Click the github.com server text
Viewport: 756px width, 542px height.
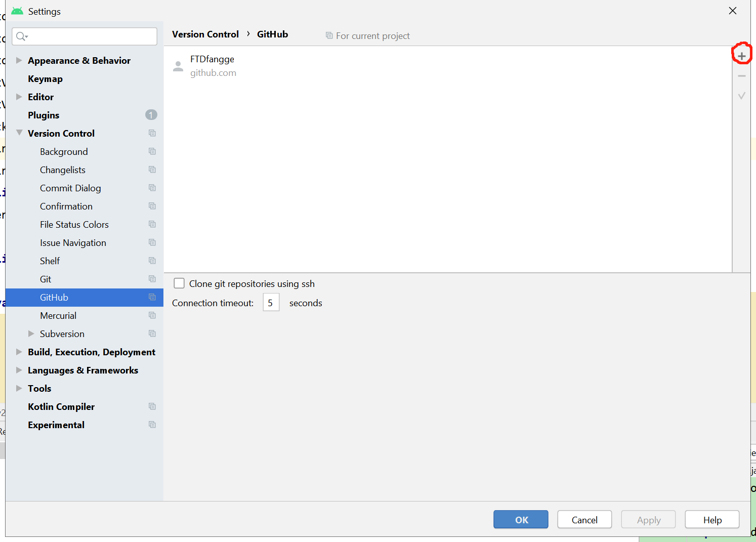213,73
